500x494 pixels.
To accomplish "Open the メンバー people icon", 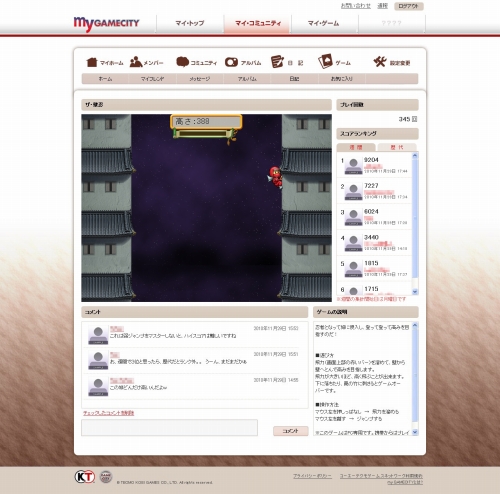I will (x=136, y=62).
